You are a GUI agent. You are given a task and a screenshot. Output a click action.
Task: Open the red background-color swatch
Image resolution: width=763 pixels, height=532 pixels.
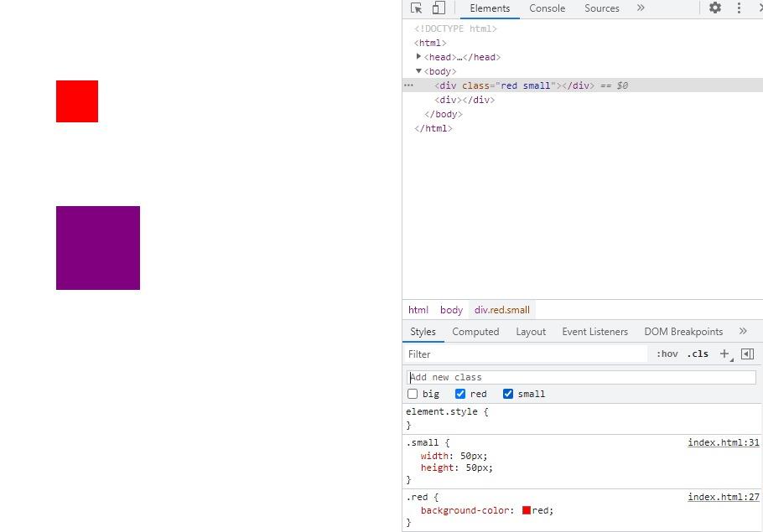point(526,510)
